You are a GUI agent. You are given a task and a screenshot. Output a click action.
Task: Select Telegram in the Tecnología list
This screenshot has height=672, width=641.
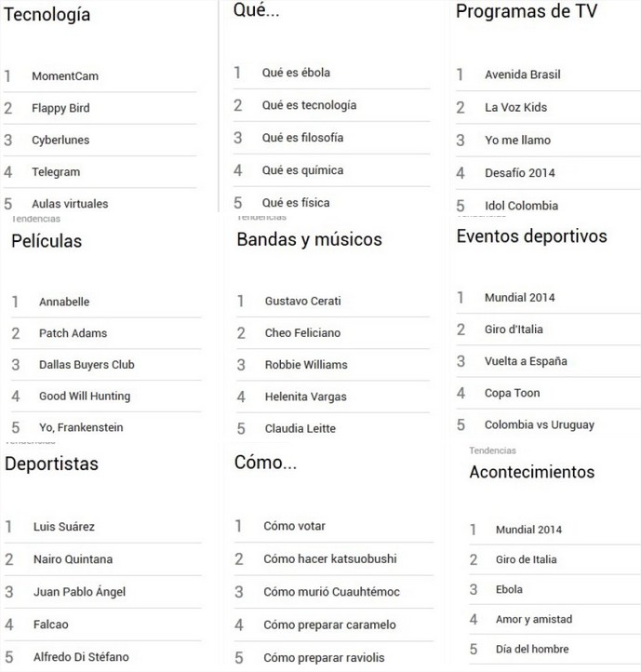click(56, 172)
